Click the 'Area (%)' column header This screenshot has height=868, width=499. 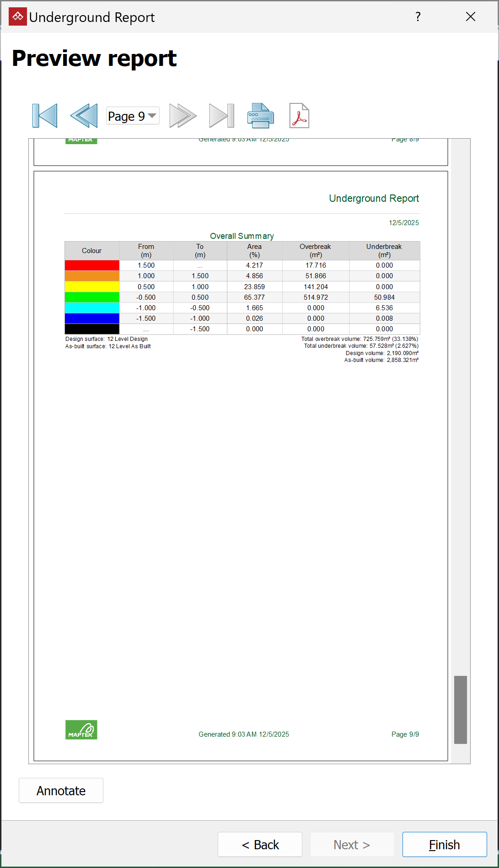pyautogui.click(x=255, y=251)
